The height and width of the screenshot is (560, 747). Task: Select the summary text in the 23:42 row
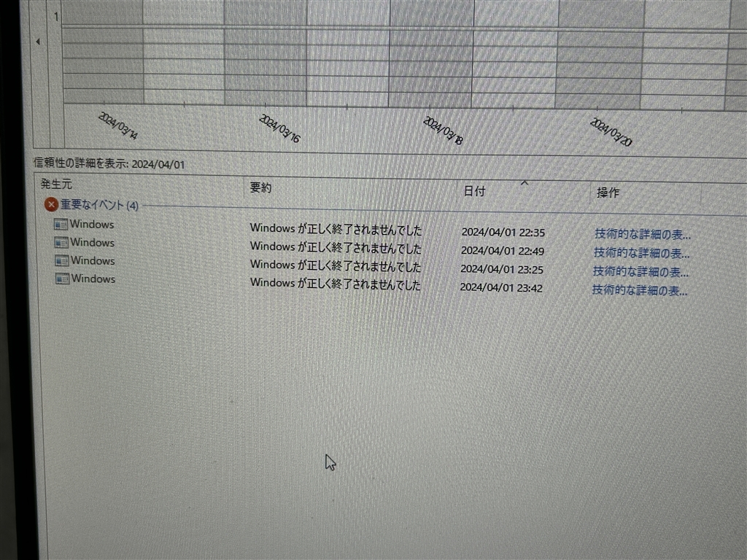coord(336,284)
